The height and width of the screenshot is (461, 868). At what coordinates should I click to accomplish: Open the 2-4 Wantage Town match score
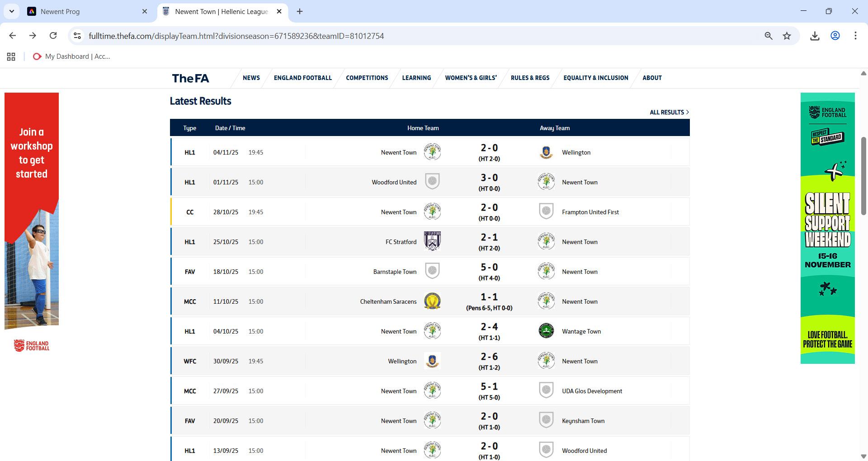(489, 327)
